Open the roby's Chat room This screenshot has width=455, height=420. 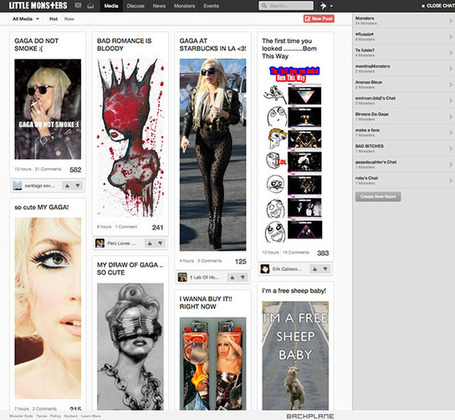click(404, 180)
